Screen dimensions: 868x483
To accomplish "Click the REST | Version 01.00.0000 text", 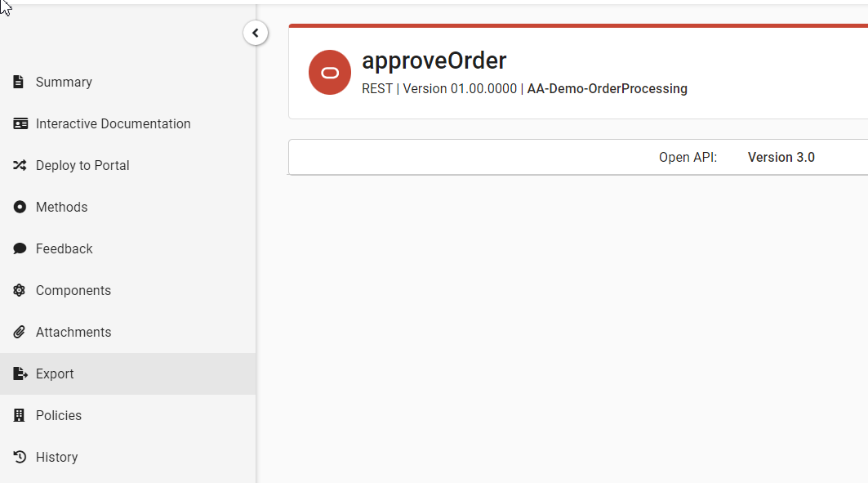I will [439, 88].
